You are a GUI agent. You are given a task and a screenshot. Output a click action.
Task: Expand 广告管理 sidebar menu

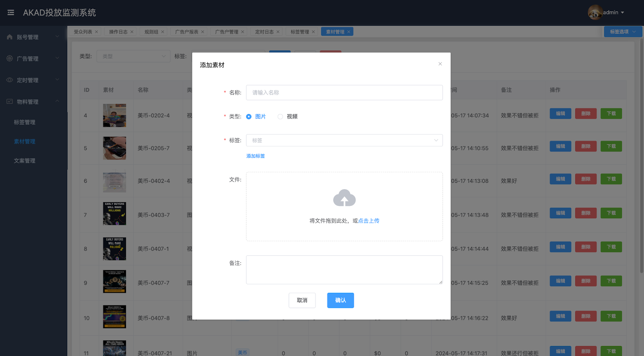(33, 59)
